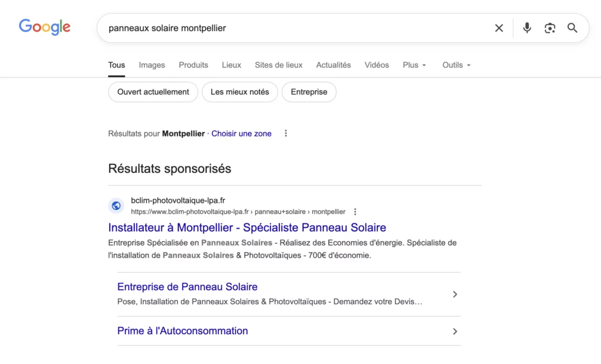The height and width of the screenshot is (364, 601).
Task: Select the Actualités tab
Action: (x=333, y=65)
